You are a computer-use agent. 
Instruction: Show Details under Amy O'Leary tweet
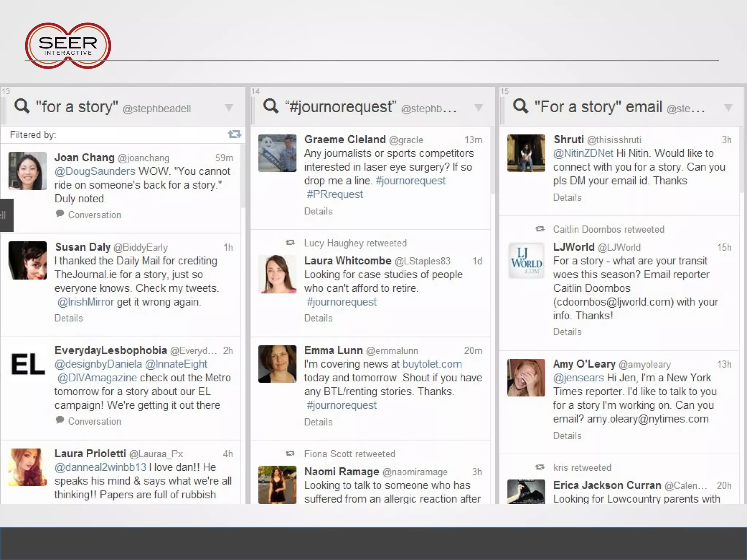[x=567, y=436]
